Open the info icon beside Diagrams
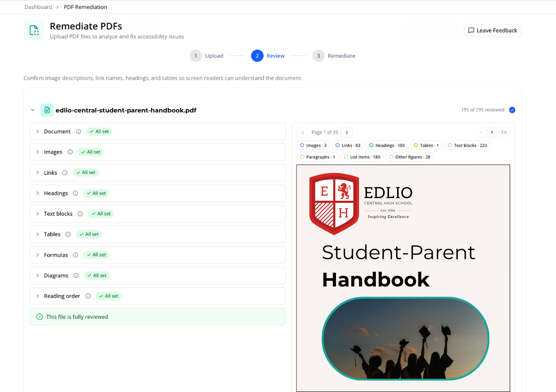 click(76, 275)
